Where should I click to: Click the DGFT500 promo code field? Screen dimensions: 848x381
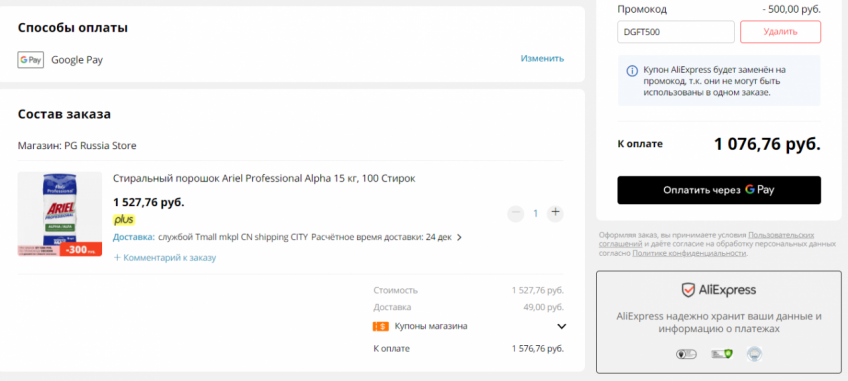point(675,31)
